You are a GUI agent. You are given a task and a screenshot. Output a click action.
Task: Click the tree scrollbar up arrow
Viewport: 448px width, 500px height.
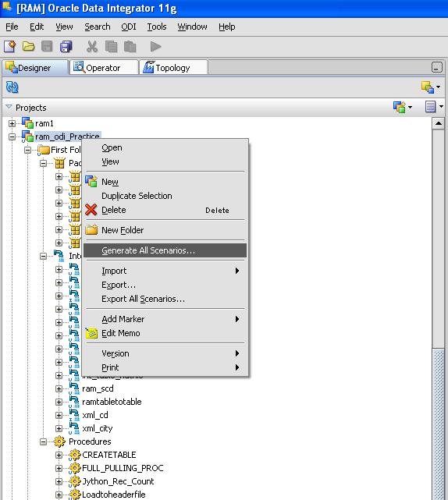[x=439, y=123]
